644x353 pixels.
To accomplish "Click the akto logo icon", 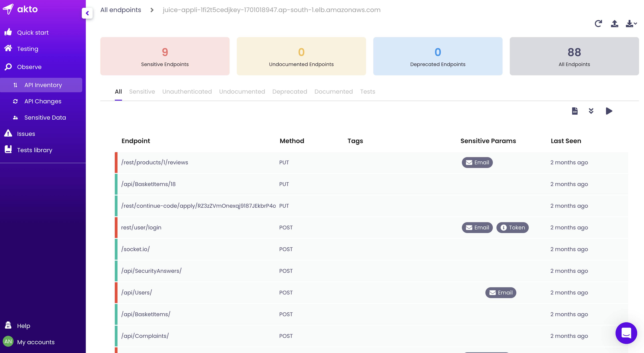I will (8, 9).
